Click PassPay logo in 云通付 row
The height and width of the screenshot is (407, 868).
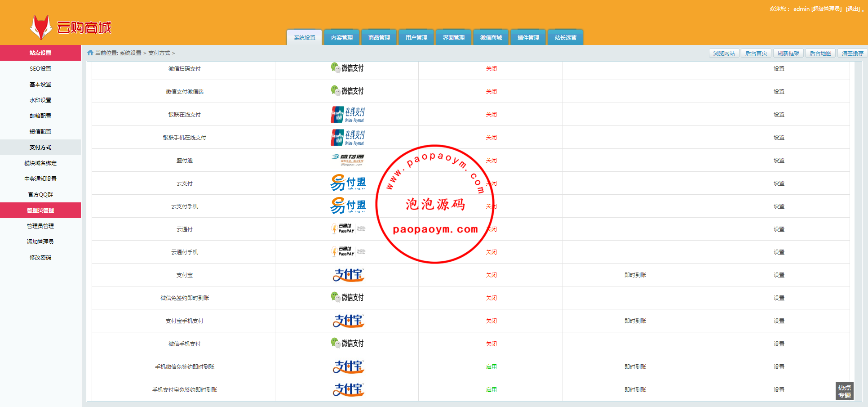[x=347, y=229]
